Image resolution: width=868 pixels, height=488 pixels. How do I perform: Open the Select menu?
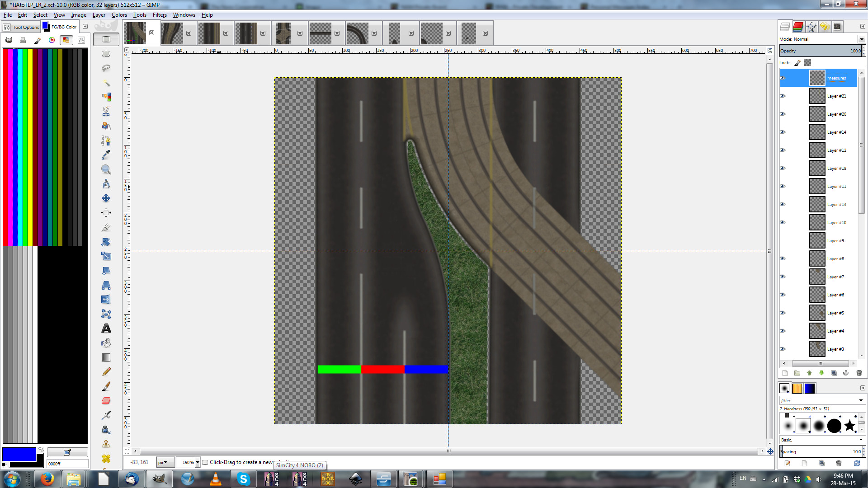[40, 15]
